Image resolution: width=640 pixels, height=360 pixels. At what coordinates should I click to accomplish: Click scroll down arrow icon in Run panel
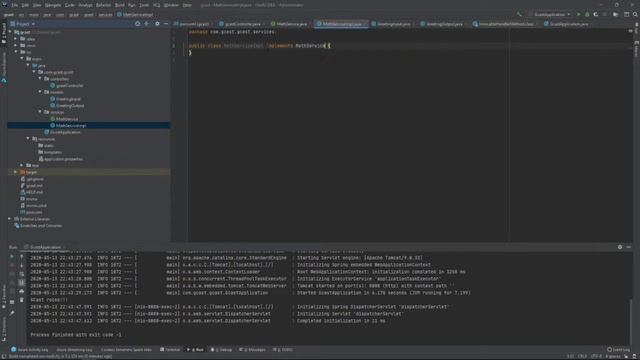click(x=22, y=265)
